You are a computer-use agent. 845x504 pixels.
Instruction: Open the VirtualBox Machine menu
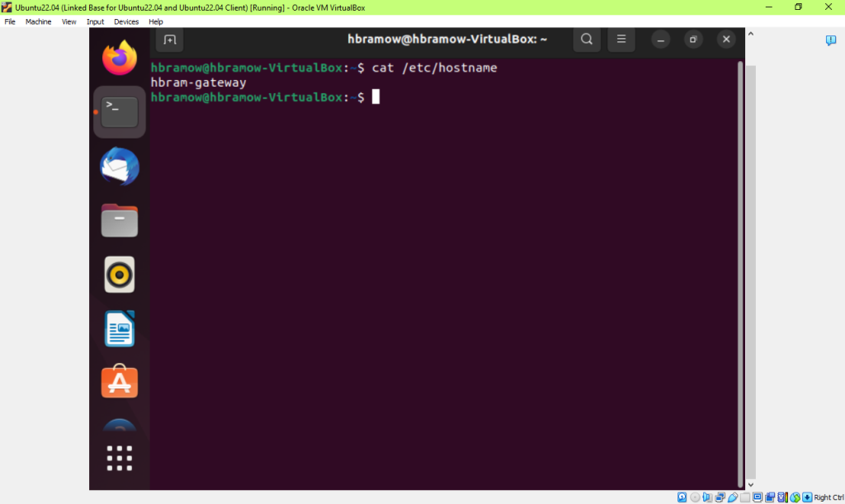[38, 21]
